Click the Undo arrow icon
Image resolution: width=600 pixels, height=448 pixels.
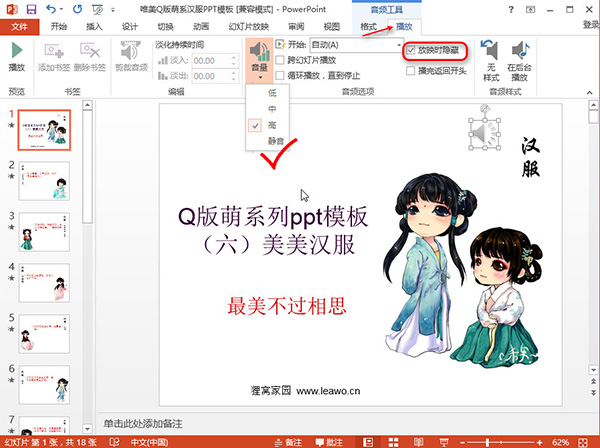click(x=51, y=9)
